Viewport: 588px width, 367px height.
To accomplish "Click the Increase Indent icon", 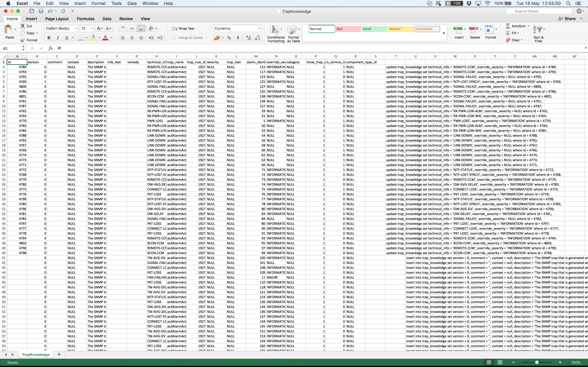I will 160,38.
